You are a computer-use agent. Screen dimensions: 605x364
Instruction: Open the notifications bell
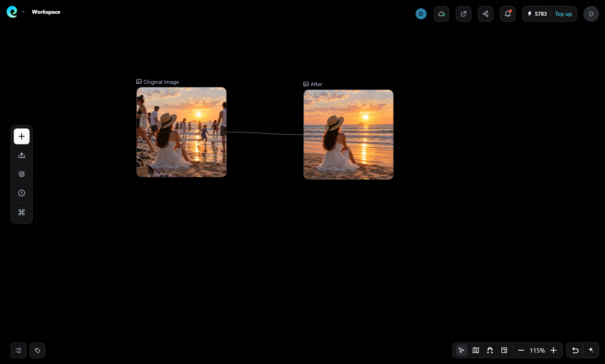pyautogui.click(x=508, y=14)
